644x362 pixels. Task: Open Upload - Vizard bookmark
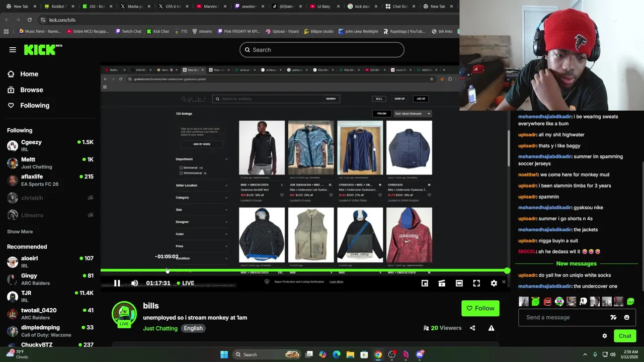tap(283, 31)
